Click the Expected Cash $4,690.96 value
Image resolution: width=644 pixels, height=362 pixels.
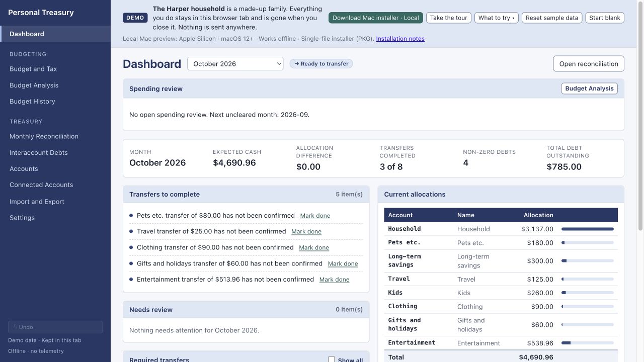(234, 163)
